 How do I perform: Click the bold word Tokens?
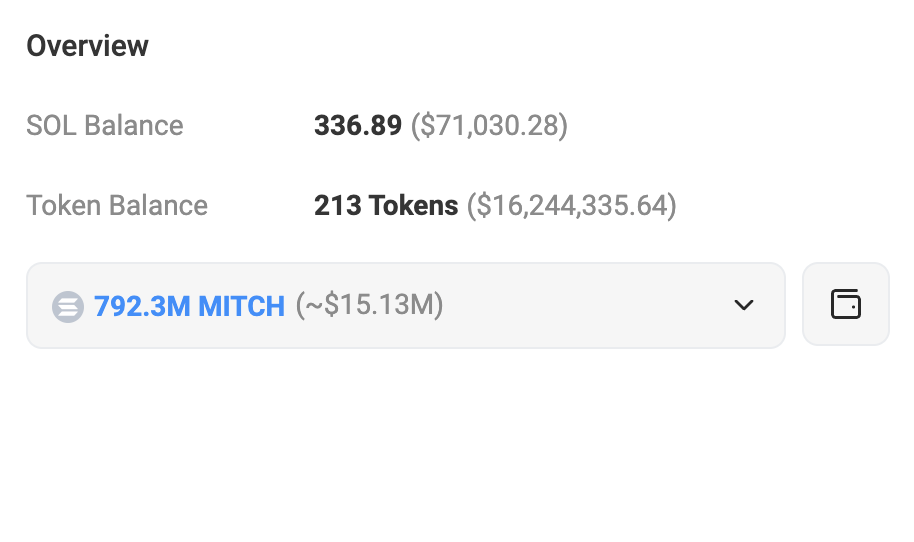414,206
